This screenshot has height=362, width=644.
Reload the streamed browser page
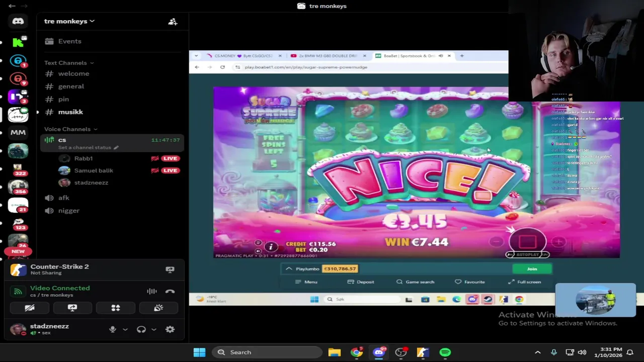(x=222, y=67)
